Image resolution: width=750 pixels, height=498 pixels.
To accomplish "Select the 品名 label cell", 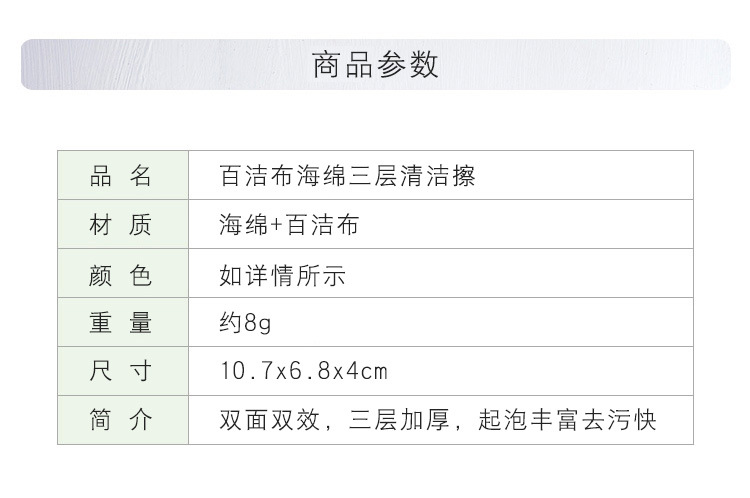I will [x=122, y=177].
